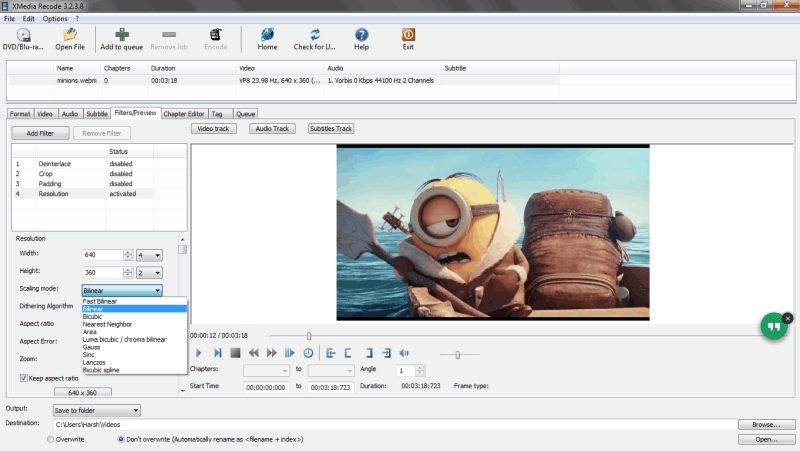Choose Nearest Neighbor scaling option
The image size is (800, 451).
coord(135,324)
